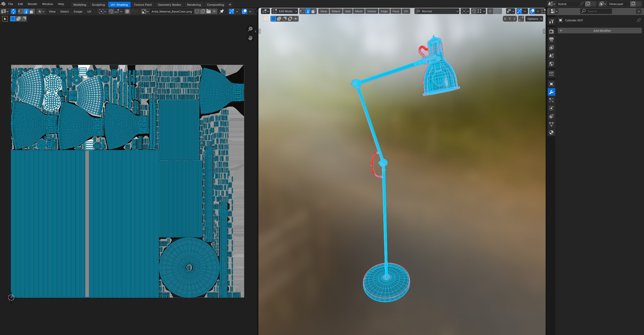
Task: Unlink the Aröd_Material_BaseColor image
Action: (214, 11)
